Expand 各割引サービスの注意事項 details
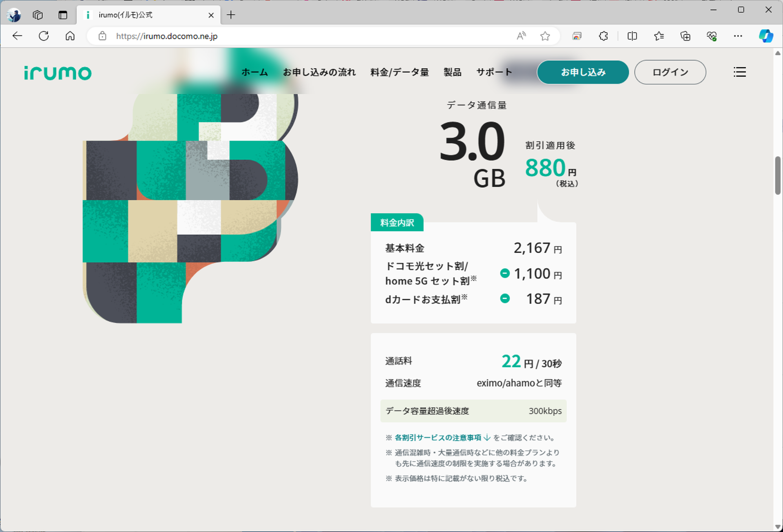Image resolution: width=783 pixels, height=532 pixels. point(438,437)
